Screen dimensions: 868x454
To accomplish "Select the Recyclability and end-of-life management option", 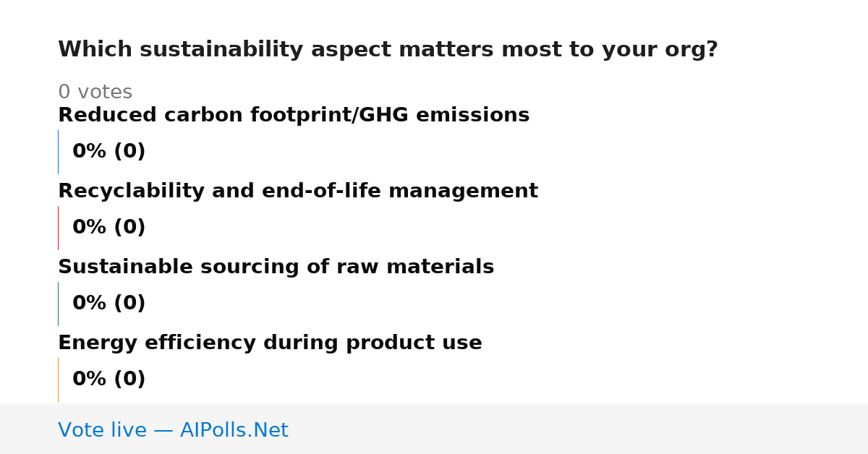I will click(298, 192).
